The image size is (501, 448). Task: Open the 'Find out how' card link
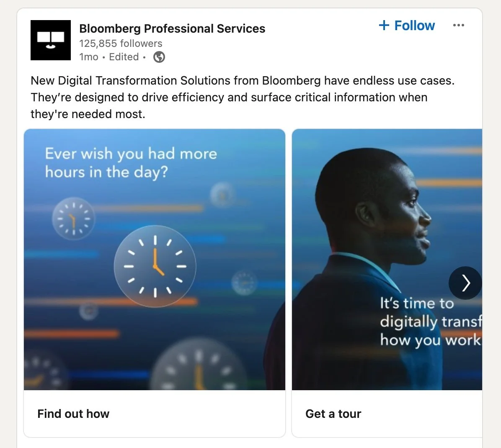[73, 414]
